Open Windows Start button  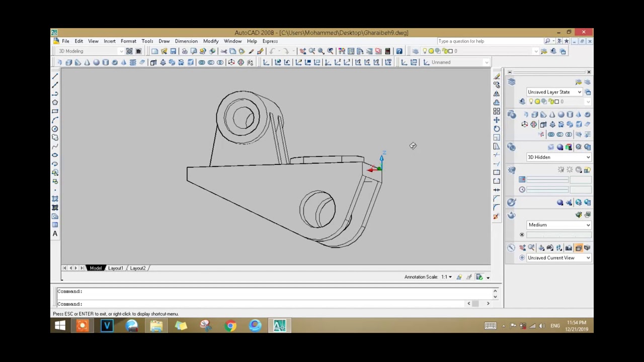pos(60,326)
